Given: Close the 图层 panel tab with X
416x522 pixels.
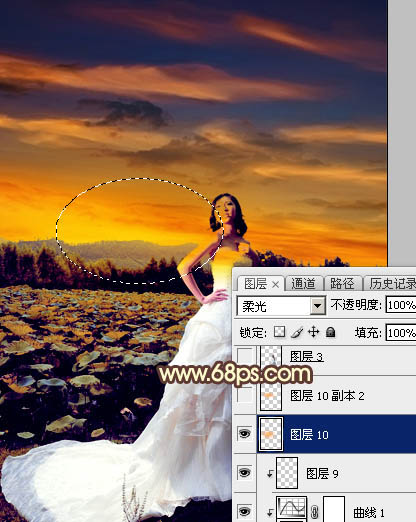Looking at the screenshot, I should pos(275,284).
